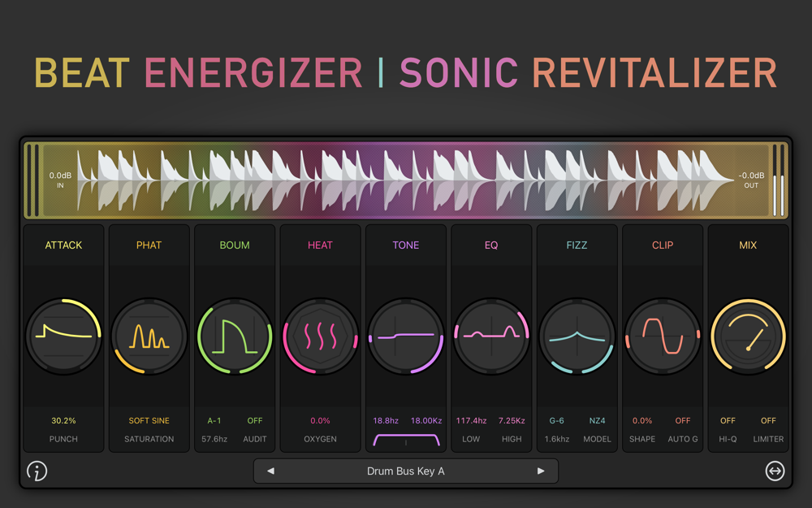Viewport: 812px width, 508px height.
Task: Enable the AUTO G OFF toggle
Action: click(x=683, y=420)
